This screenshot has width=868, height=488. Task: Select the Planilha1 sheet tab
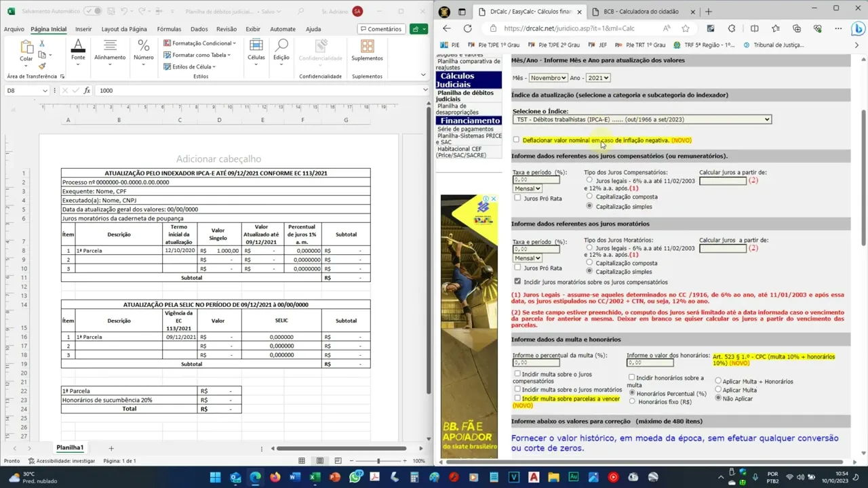coord(70,448)
